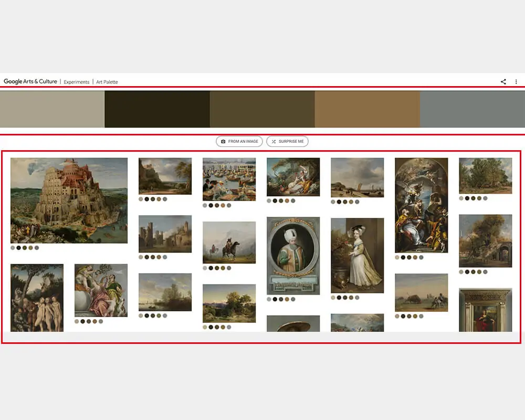Select the slate gray palette color bar
Viewport: 525px width, 420px height.
click(472, 109)
